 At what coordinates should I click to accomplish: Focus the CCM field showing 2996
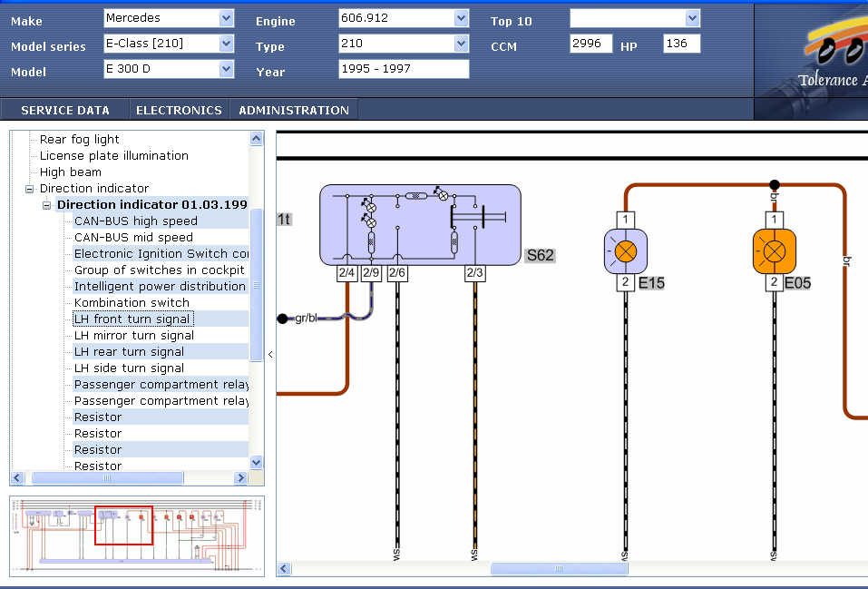[590, 44]
